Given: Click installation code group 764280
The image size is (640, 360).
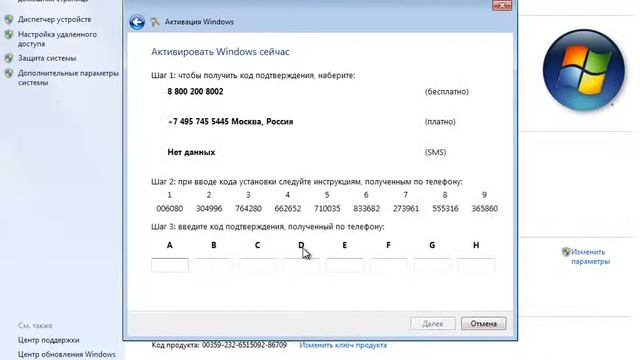Looking at the screenshot, I should click(x=248, y=209).
